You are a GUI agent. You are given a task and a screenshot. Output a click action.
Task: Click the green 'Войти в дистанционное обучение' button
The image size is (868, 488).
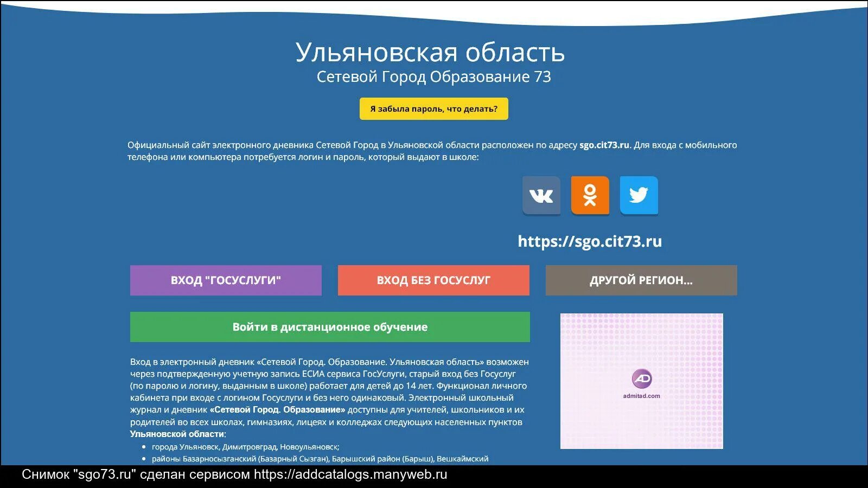pos(330,327)
